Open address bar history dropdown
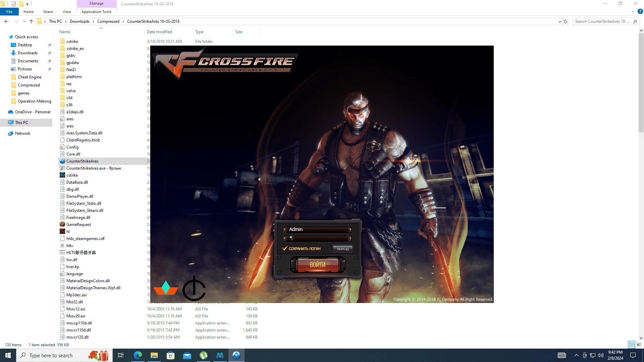The width and height of the screenshot is (644, 362). point(559,21)
